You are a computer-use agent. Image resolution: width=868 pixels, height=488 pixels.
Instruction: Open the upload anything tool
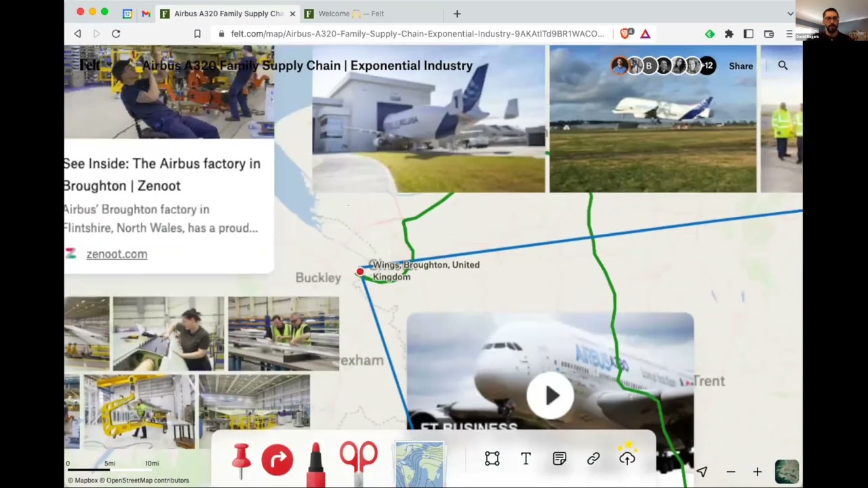[627, 457]
